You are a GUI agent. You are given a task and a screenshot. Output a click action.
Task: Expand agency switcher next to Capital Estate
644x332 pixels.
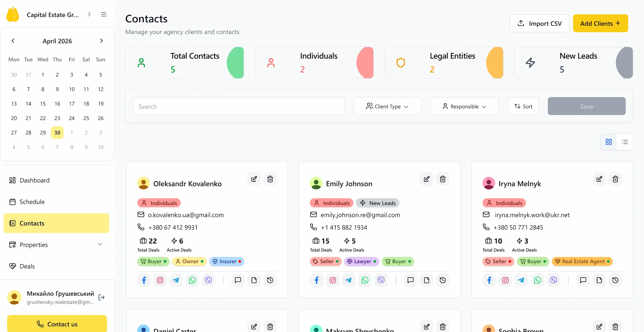point(89,14)
